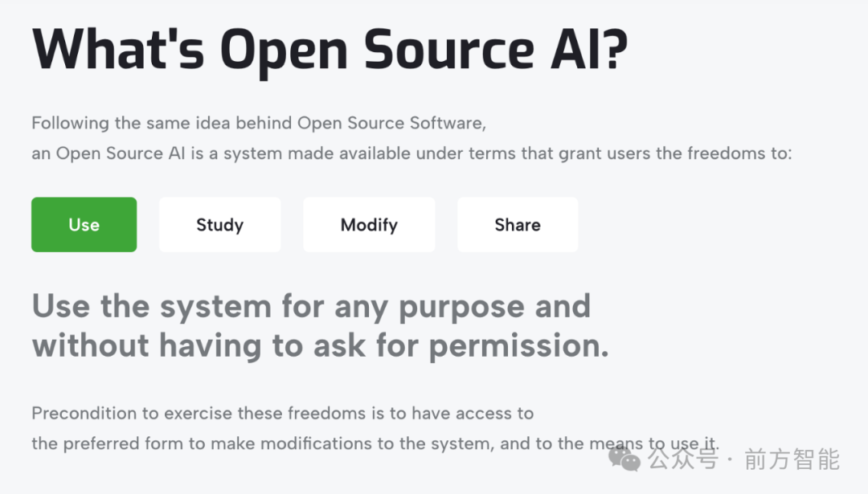The image size is (868, 494).
Task: Open the Modify tab
Action: point(369,225)
